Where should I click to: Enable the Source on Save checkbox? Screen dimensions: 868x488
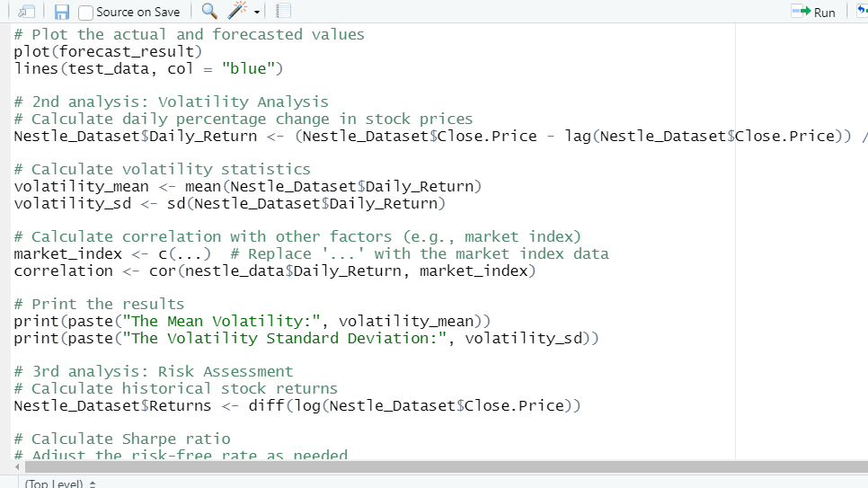point(85,13)
